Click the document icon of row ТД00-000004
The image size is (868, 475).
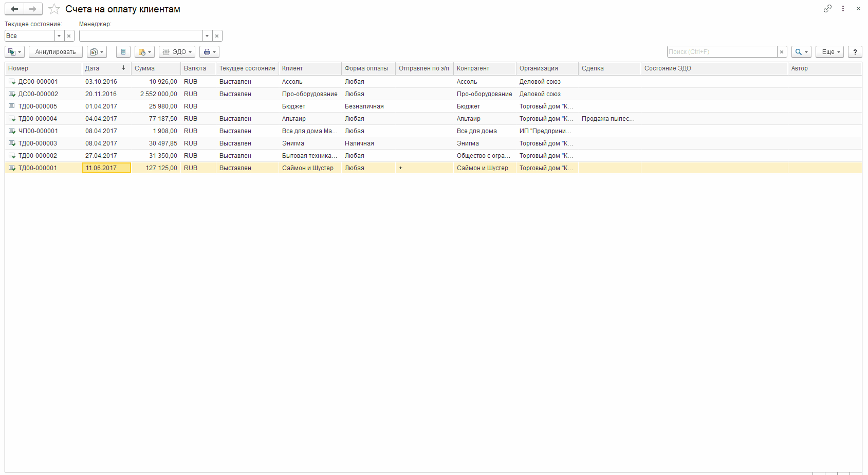click(12, 119)
